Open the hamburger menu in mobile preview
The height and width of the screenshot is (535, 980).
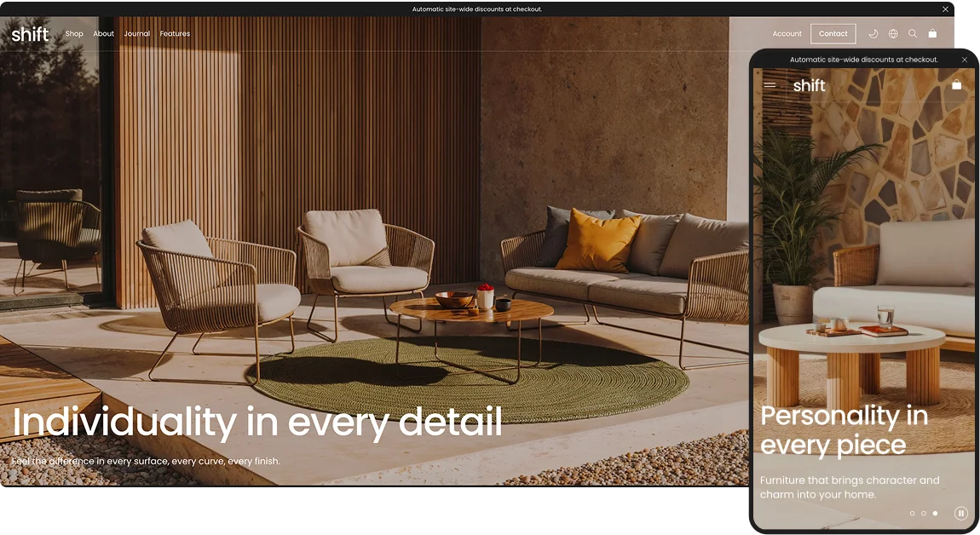(770, 85)
